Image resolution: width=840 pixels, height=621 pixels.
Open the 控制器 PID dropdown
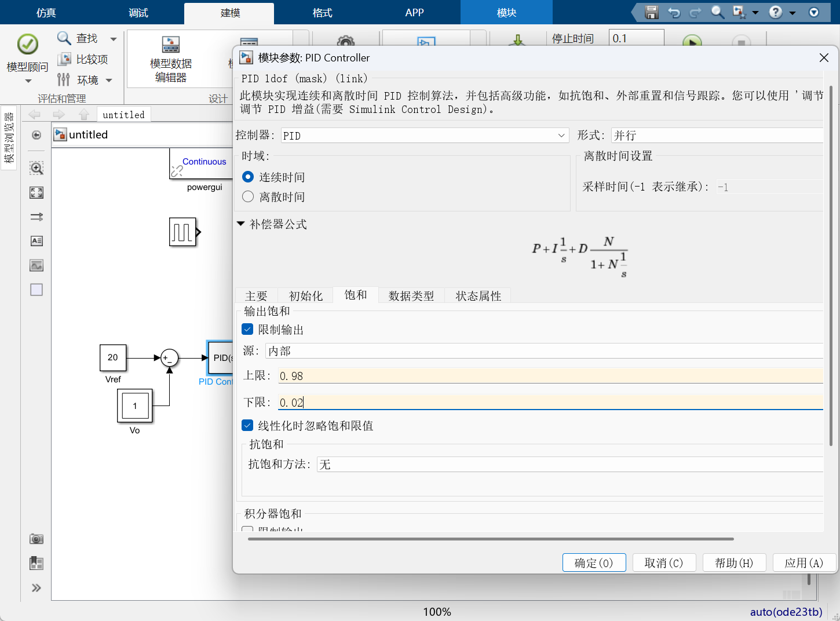click(x=425, y=135)
